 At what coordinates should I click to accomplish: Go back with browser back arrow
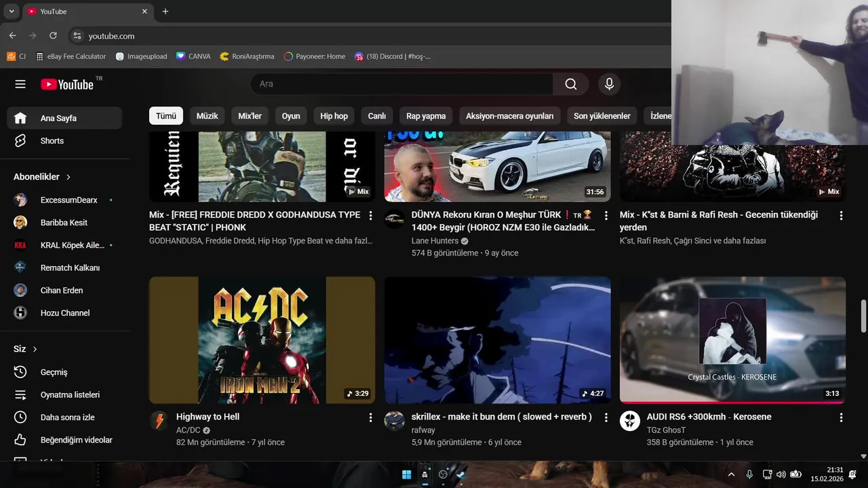coord(12,35)
